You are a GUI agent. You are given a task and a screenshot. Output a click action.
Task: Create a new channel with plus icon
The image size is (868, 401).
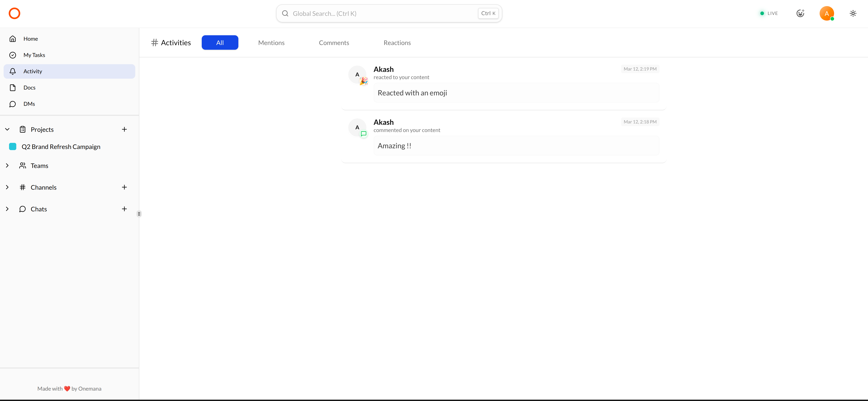click(x=124, y=187)
